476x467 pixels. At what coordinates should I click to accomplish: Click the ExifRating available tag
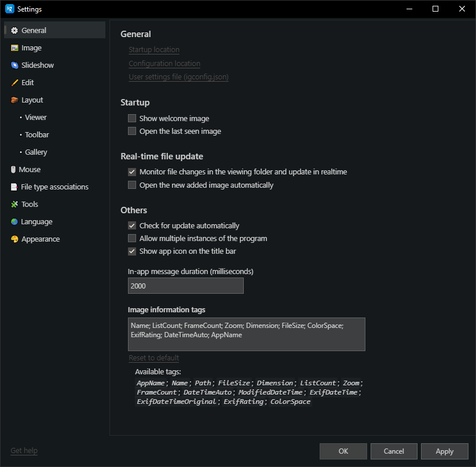(x=243, y=402)
